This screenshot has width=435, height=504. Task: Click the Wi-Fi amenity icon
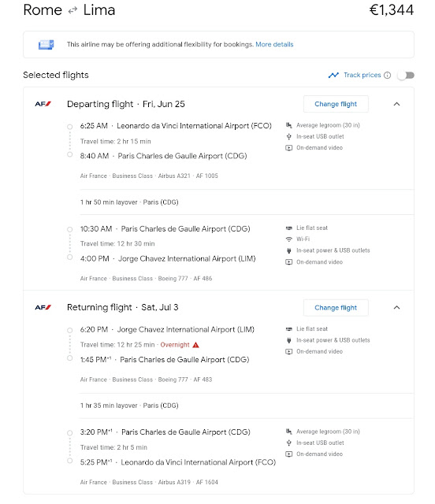click(289, 239)
